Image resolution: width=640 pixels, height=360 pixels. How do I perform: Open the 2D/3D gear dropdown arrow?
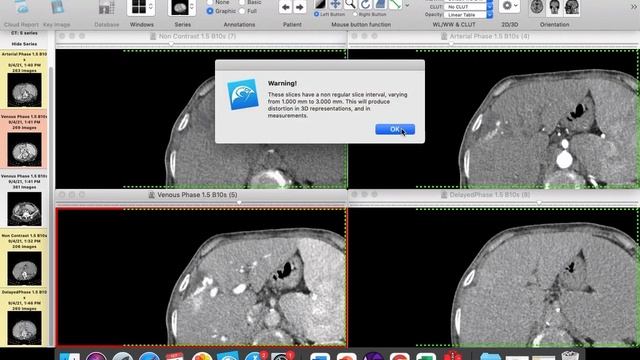point(516,6)
